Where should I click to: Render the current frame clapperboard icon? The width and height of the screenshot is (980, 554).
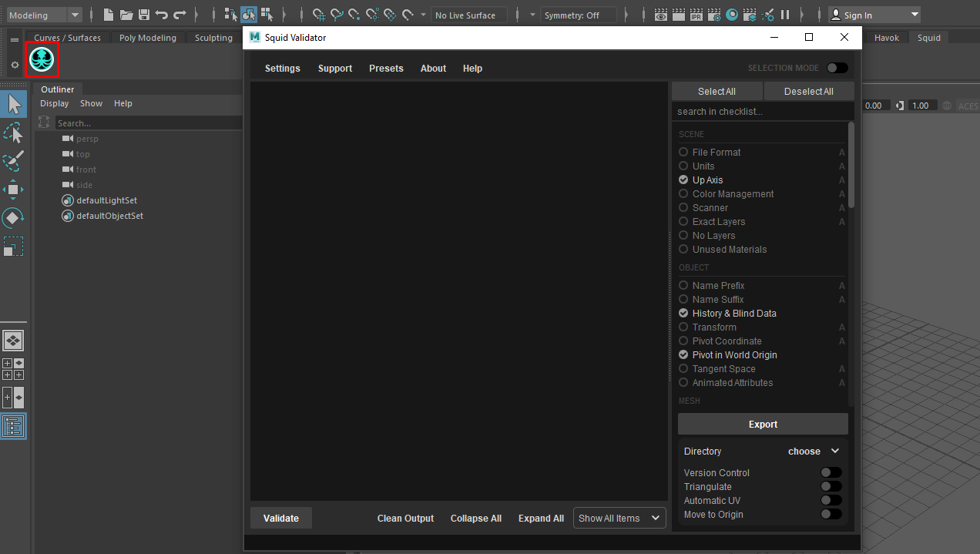tap(678, 15)
